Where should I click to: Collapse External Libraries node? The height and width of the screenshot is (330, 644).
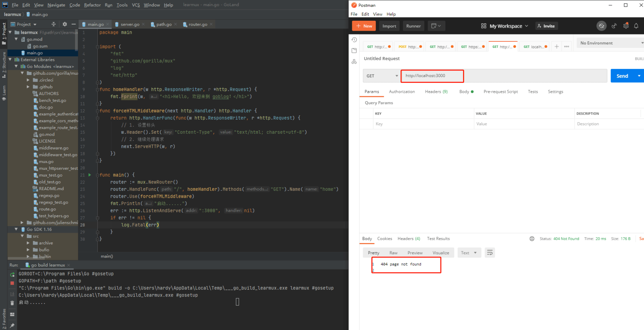(10, 60)
